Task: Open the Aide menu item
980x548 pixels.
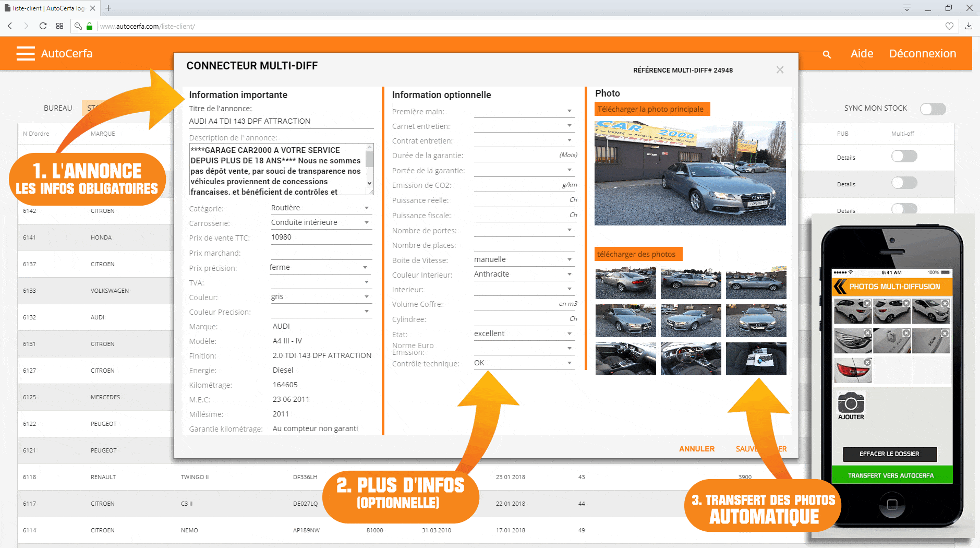Action: coord(862,54)
